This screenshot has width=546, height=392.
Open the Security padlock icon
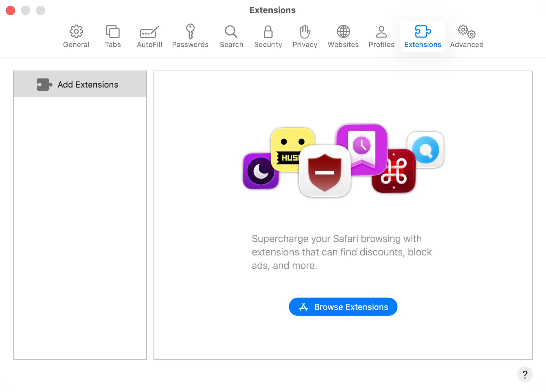tap(268, 32)
